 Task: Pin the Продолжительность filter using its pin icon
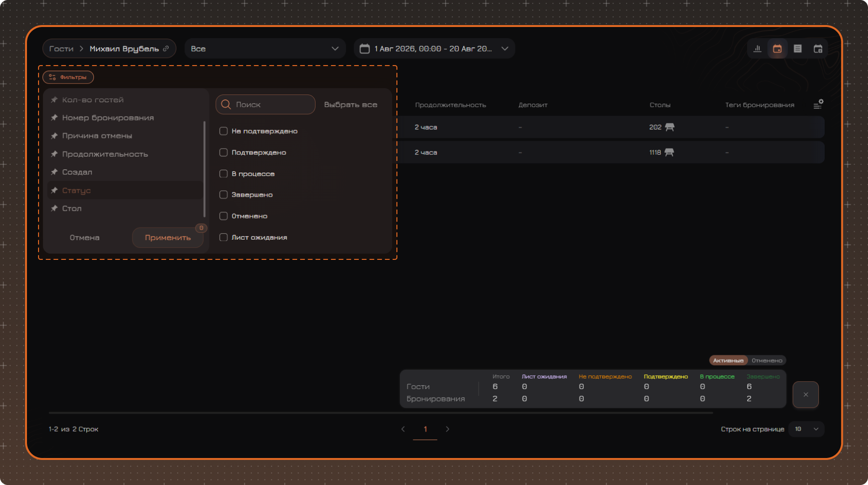click(54, 154)
